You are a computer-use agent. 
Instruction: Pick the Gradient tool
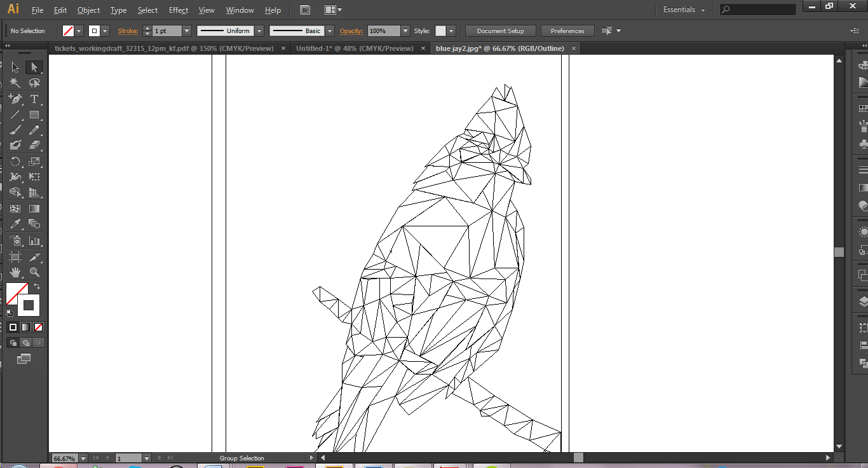point(34,209)
